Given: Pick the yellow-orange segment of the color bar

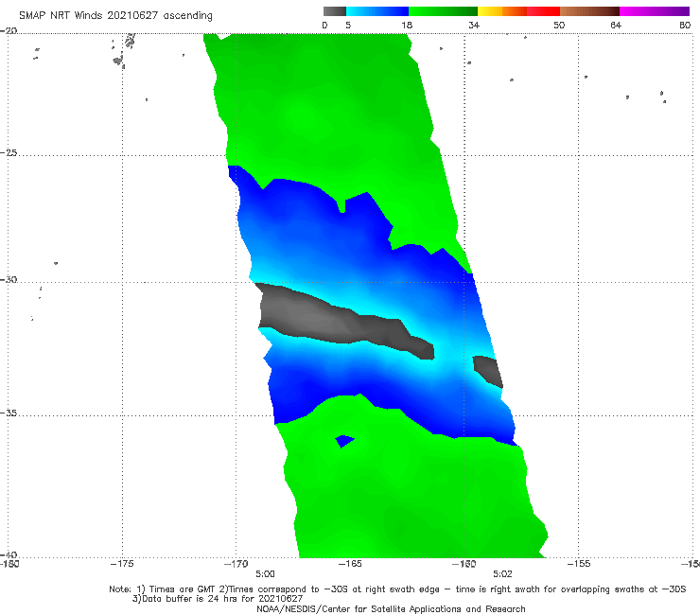Looking at the screenshot, I should tap(502, 11).
